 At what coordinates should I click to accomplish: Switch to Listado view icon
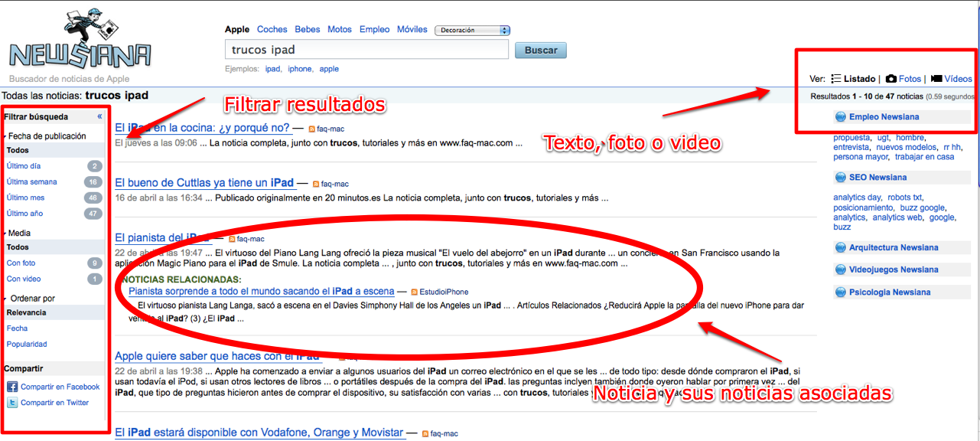click(x=836, y=79)
